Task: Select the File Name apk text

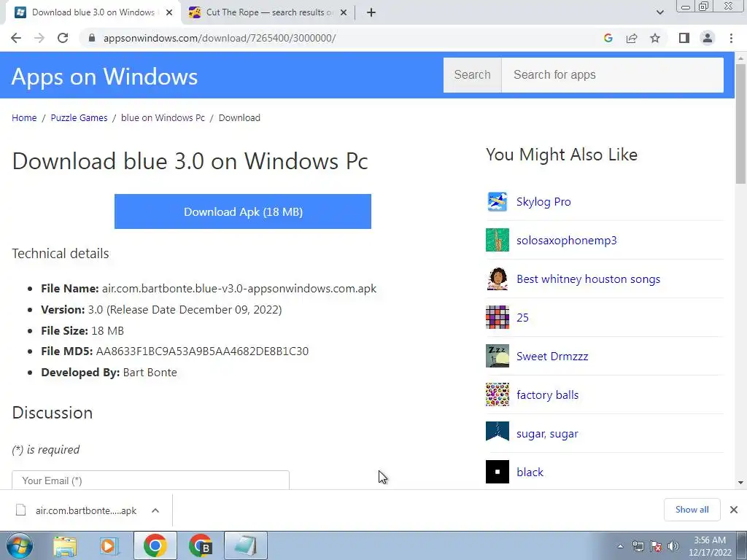Action: click(x=239, y=289)
